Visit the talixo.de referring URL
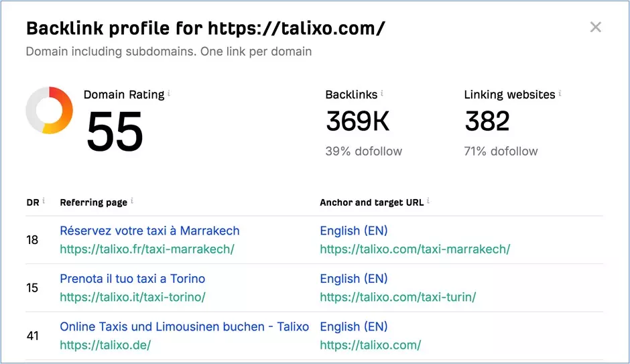630x364 pixels. (105, 345)
